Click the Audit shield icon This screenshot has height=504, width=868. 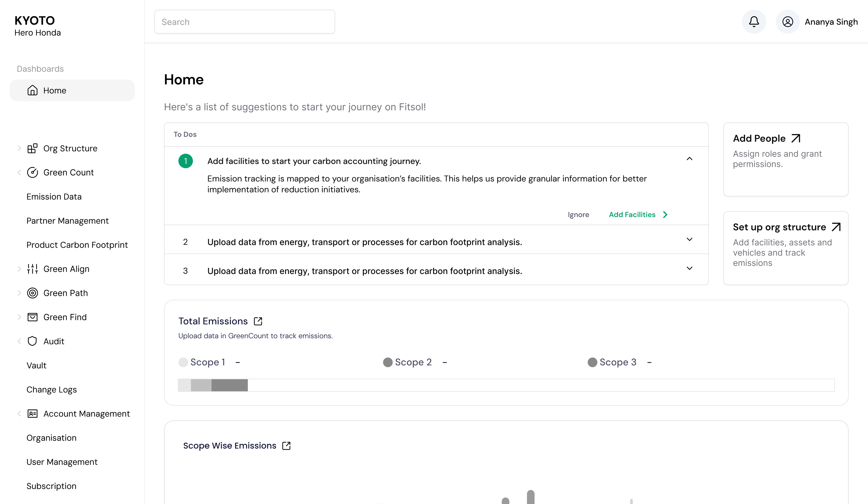click(x=32, y=341)
